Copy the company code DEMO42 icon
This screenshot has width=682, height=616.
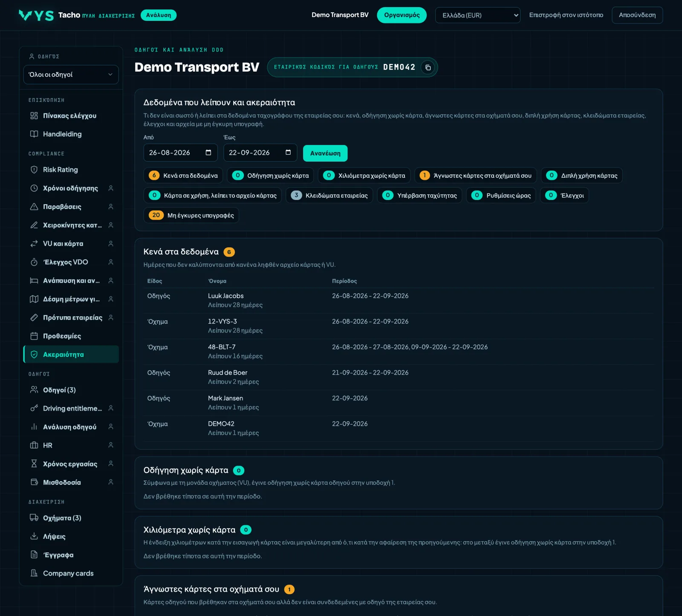[428, 67]
